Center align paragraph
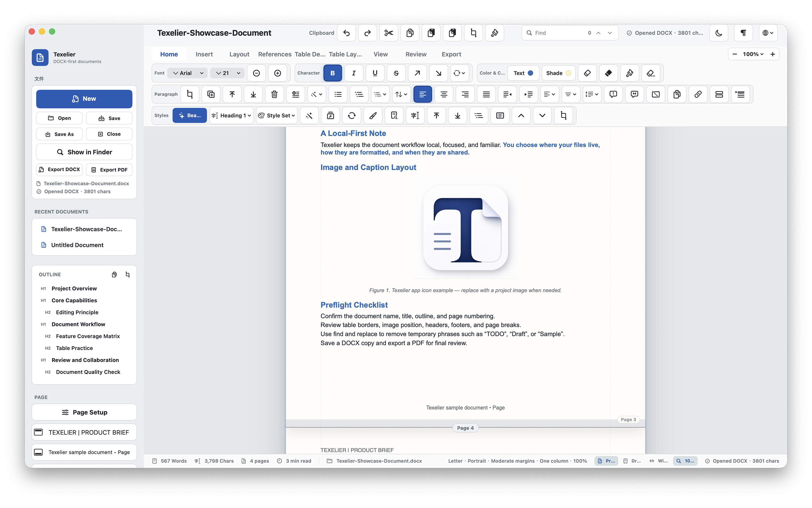This screenshot has width=812, height=508. pos(443,95)
